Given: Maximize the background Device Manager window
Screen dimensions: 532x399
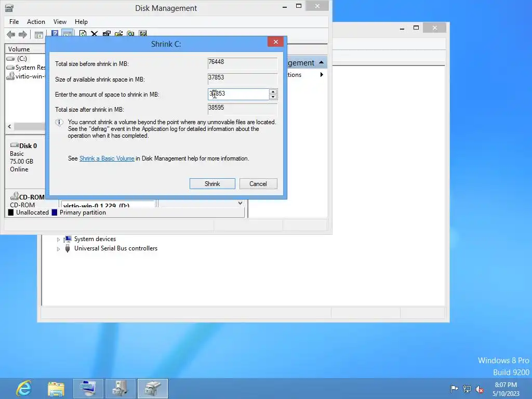Looking at the screenshot, I should [x=416, y=28].
